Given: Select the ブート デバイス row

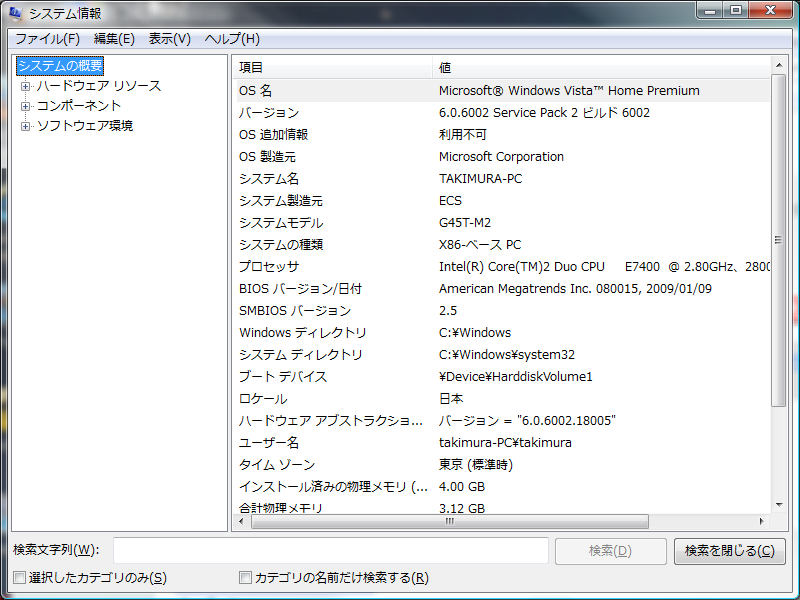Looking at the screenshot, I should click(x=502, y=377).
